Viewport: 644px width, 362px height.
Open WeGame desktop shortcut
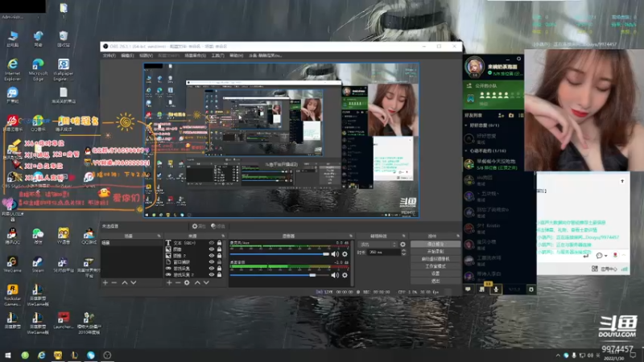coord(12,265)
